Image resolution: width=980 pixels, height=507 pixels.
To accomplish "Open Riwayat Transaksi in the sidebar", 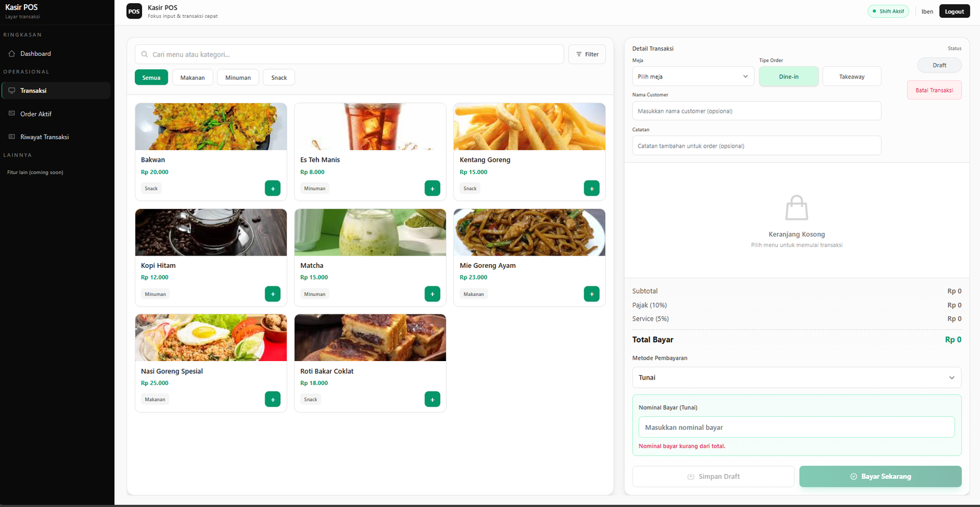I will pos(56,137).
